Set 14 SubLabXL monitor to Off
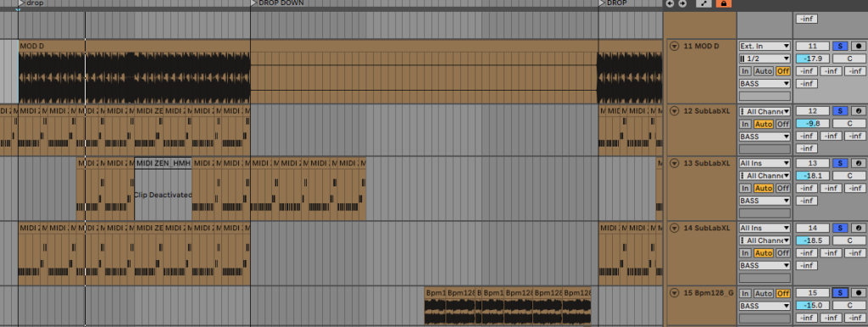This screenshot has height=327, width=868. 782,252
